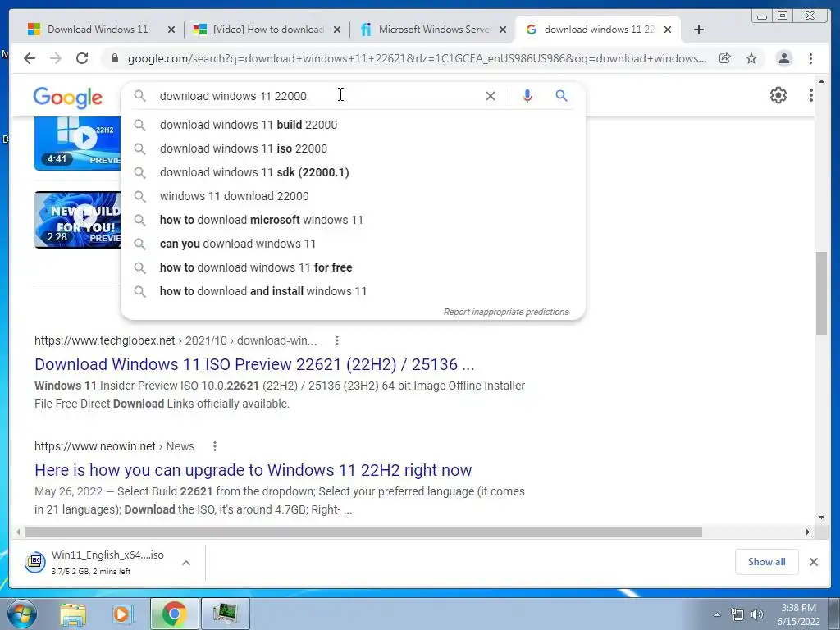Click neowin.net News result breadcrumb
The height and width of the screenshot is (630, 840).
[114, 446]
